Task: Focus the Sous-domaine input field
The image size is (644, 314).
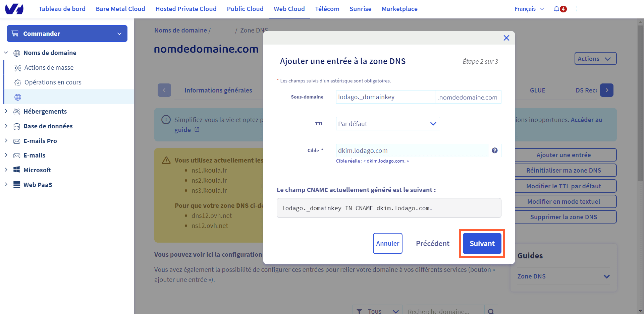Action: pos(385,97)
